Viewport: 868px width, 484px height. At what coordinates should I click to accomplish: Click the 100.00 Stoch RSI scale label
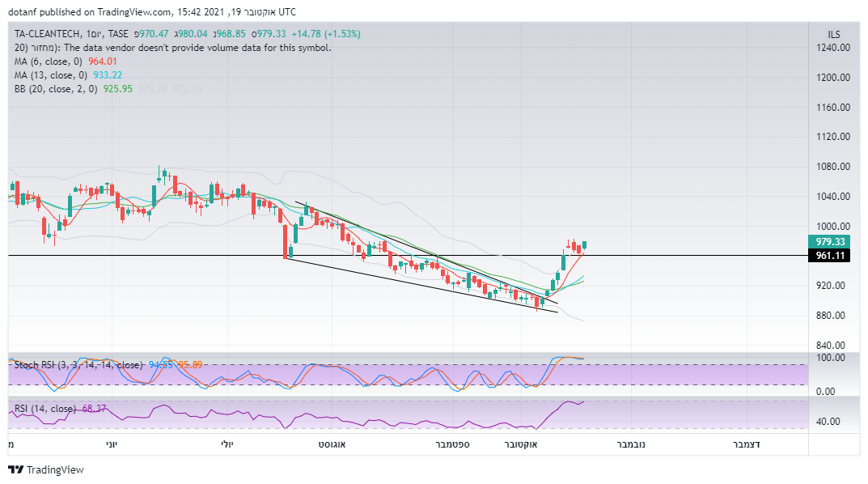(830, 358)
